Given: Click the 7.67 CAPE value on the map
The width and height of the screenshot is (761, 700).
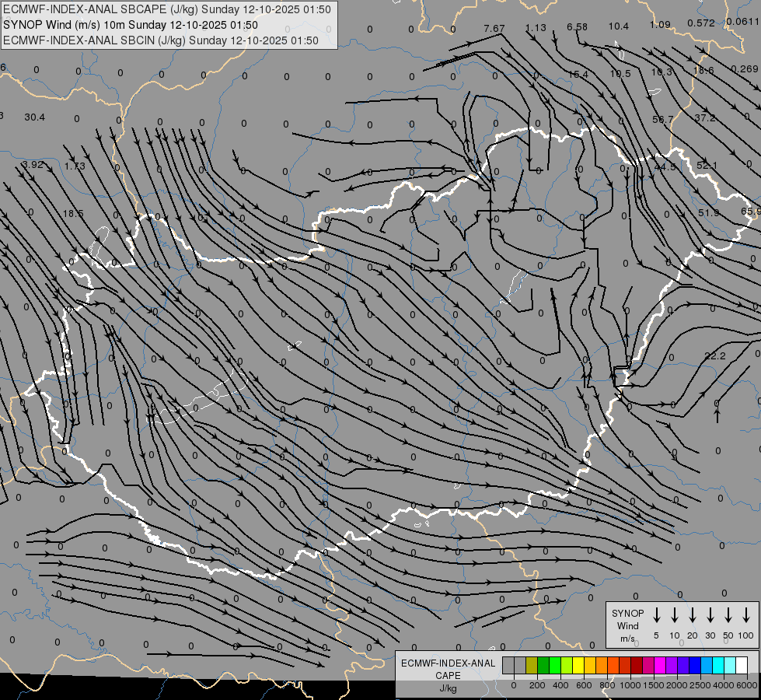Looking at the screenshot, I should coord(494,29).
